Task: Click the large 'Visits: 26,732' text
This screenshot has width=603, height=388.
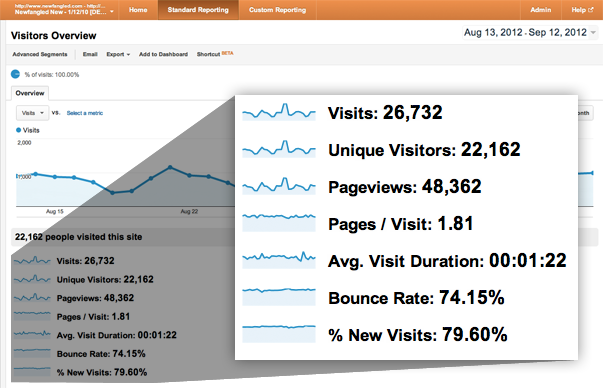Action: pos(385,113)
